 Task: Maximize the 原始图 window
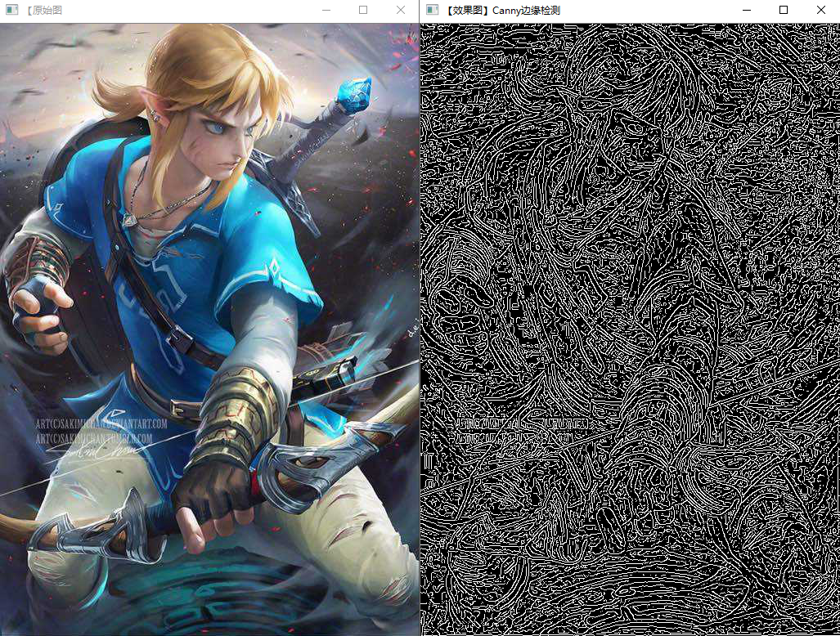tap(363, 10)
